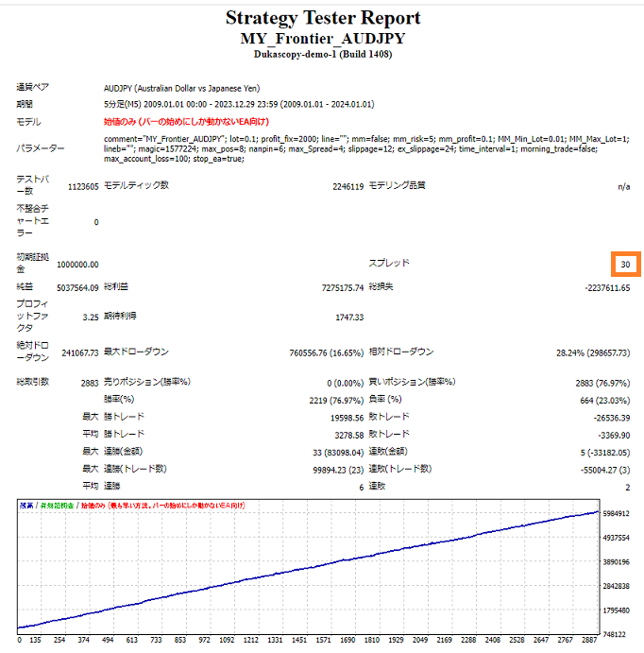This screenshot has height=653, width=644.
Task: Click absolute drawdown value 241067.73
Action: (80, 353)
